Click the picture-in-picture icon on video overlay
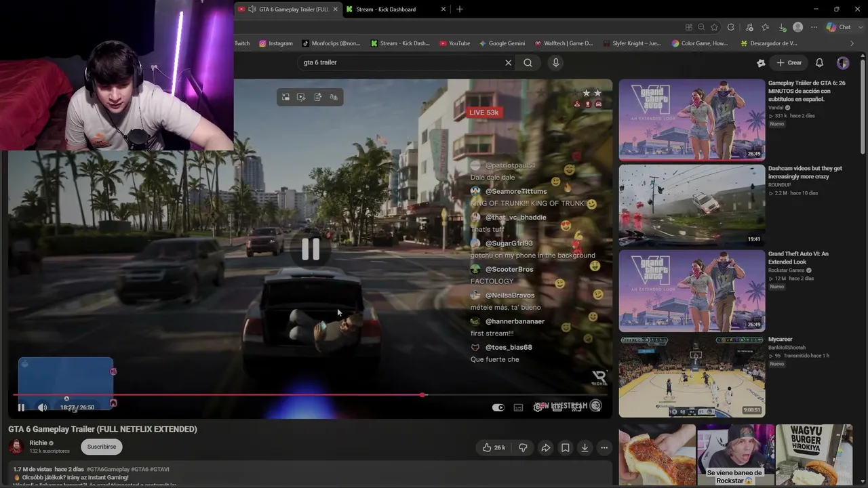 click(285, 98)
